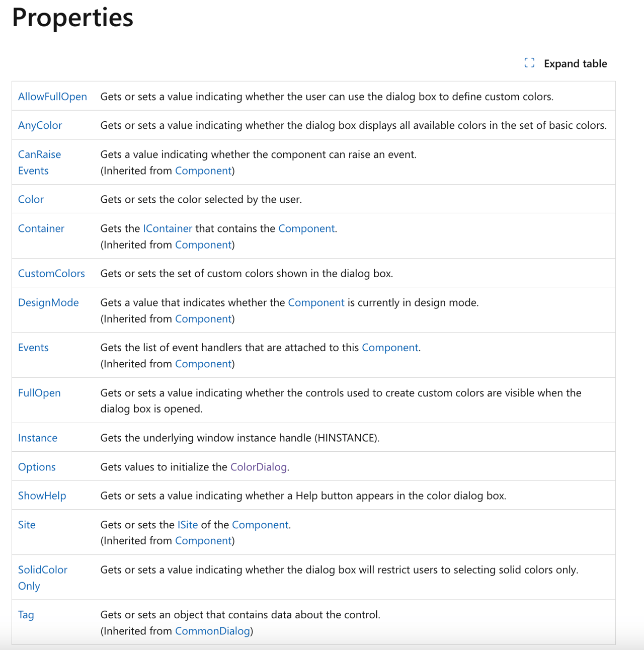Expand the table using the text button
This screenshot has width=644, height=650.
tap(575, 64)
